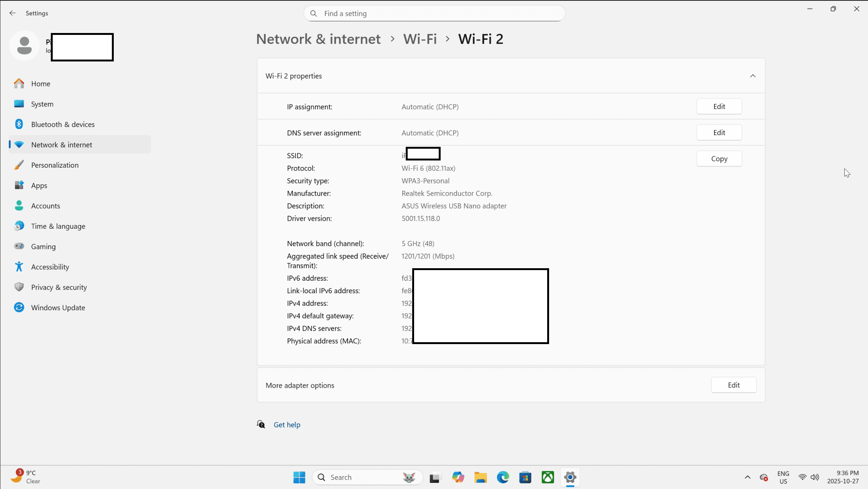868x489 pixels.
Task: Copy the Wi-Fi properties
Action: pos(719,159)
